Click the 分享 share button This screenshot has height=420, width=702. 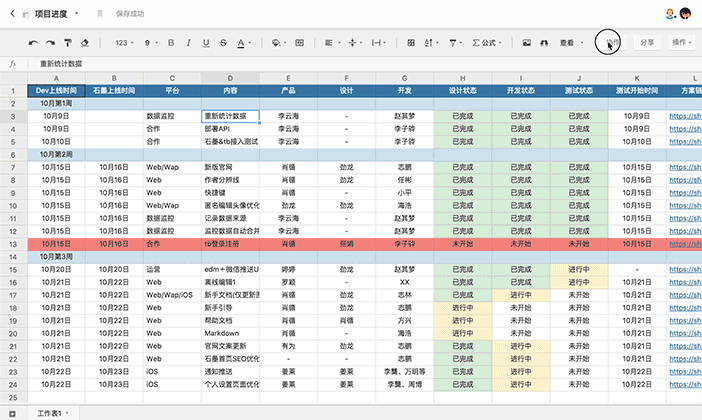647,43
